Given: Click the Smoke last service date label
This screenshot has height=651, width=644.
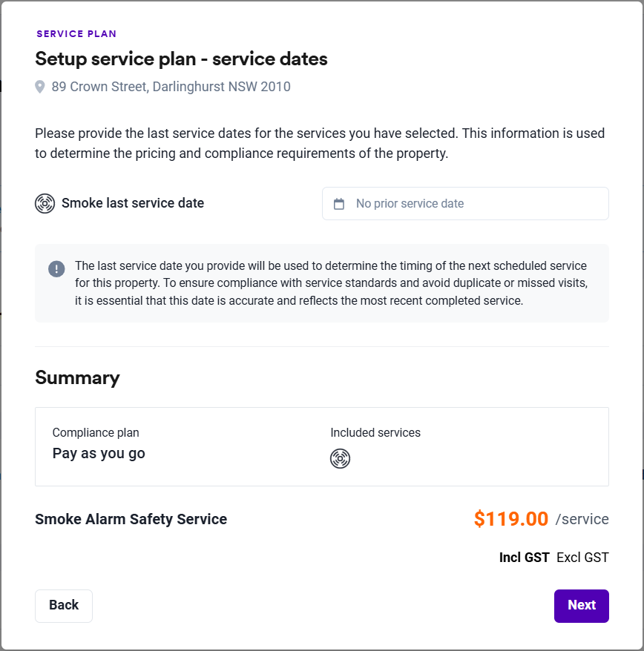Looking at the screenshot, I should tap(133, 203).
